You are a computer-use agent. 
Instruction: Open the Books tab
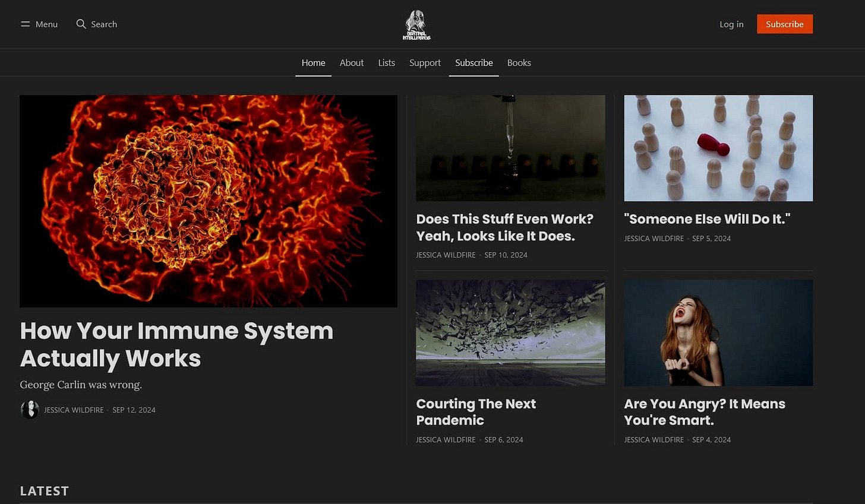(519, 63)
